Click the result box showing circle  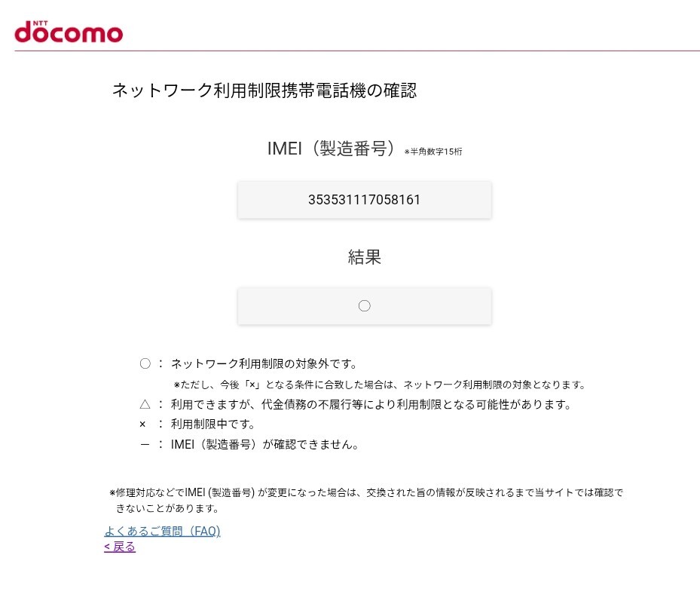click(x=364, y=306)
